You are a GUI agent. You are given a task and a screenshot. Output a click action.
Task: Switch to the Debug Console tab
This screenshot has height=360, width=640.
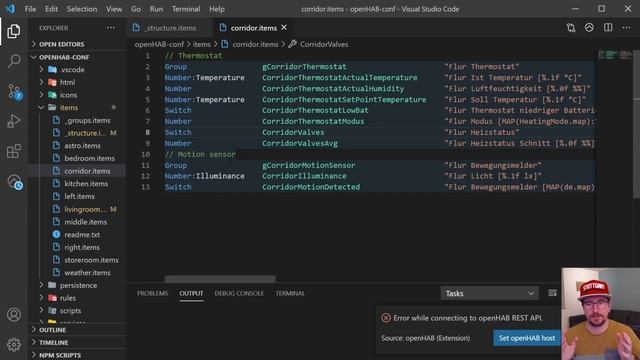coord(239,293)
